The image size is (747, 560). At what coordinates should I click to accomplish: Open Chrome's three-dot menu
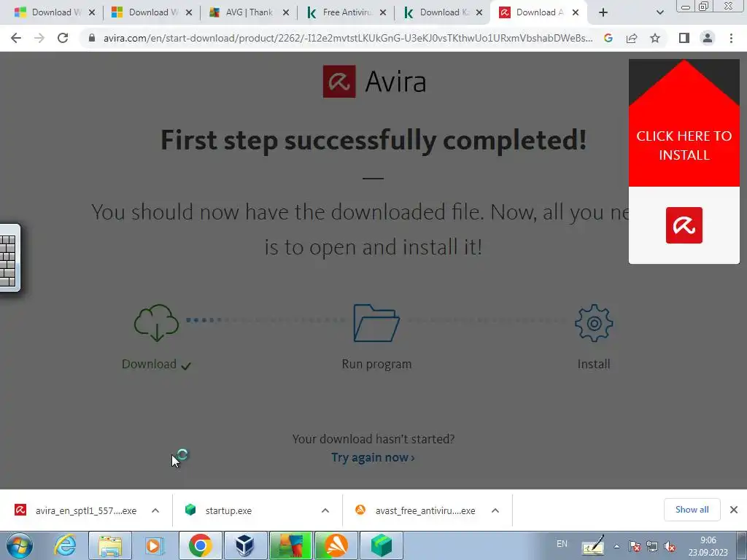pyautogui.click(x=731, y=38)
